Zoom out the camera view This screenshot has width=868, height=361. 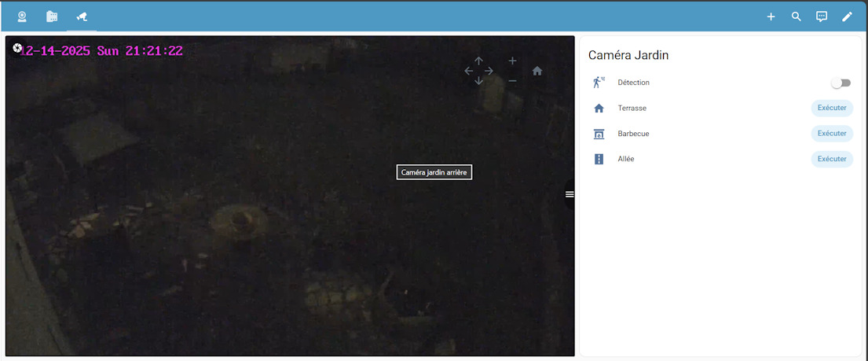(x=512, y=81)
